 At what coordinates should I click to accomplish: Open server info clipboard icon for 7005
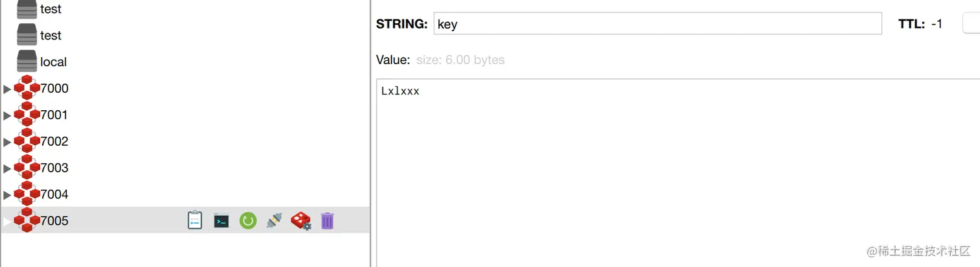195,221
